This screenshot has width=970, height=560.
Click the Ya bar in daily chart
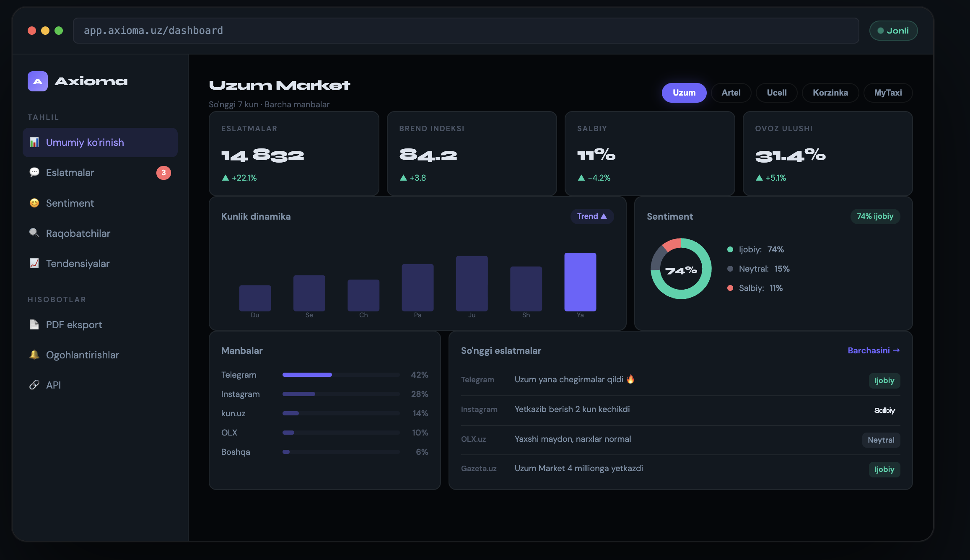pyautogui.click(x=580, y=282)
